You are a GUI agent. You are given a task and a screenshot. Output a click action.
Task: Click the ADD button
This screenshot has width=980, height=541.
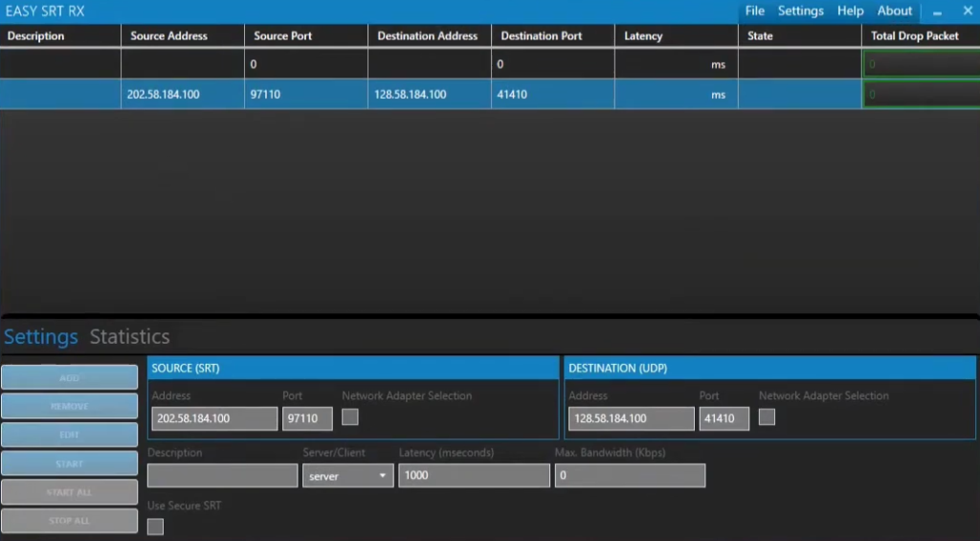(69, 378)
